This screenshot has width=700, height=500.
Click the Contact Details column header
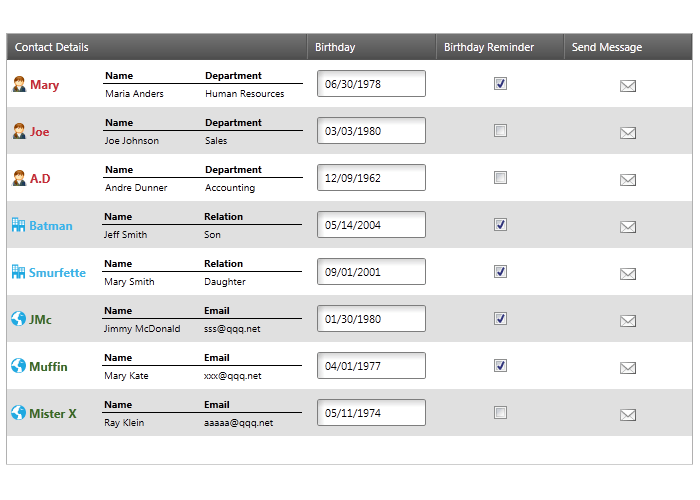(52, 47)
